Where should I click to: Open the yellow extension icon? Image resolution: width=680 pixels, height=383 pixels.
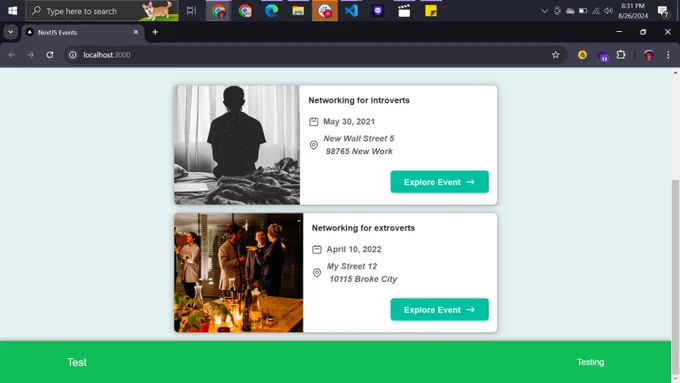pos(582,55)
